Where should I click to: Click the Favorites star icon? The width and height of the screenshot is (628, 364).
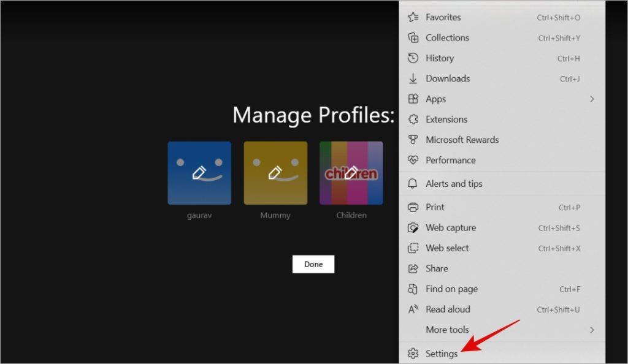[x=413, y=17]
